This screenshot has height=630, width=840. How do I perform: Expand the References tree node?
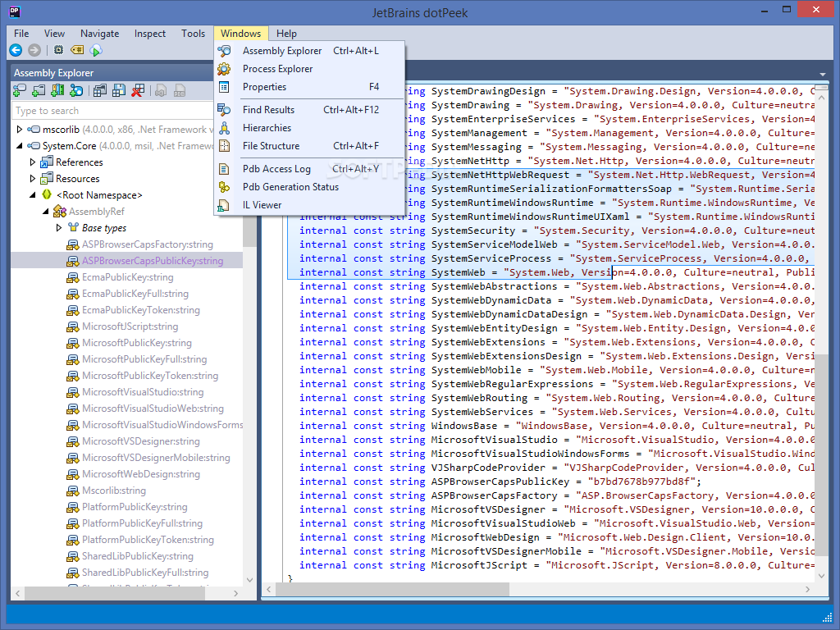click(32, 162)
